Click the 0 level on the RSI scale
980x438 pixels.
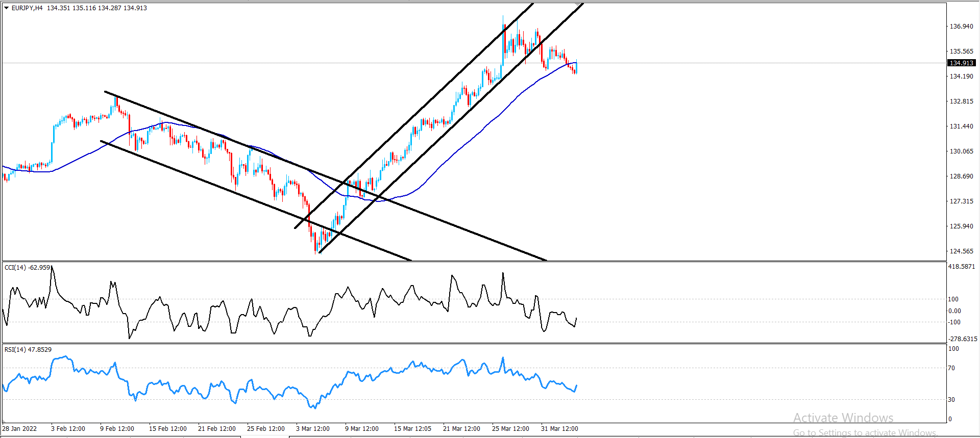pyautogui.click(x=950, y=419)
